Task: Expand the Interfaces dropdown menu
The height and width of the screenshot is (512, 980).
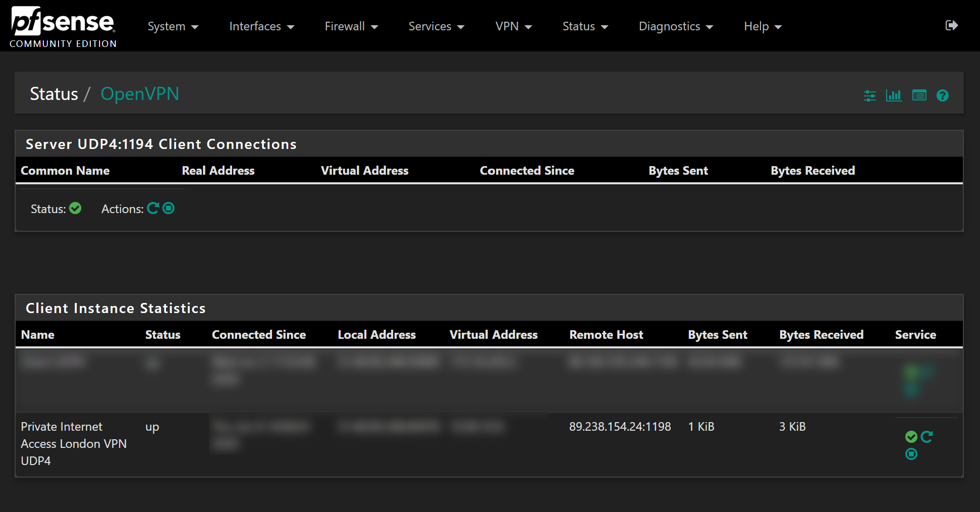Action: coord(261,26)
